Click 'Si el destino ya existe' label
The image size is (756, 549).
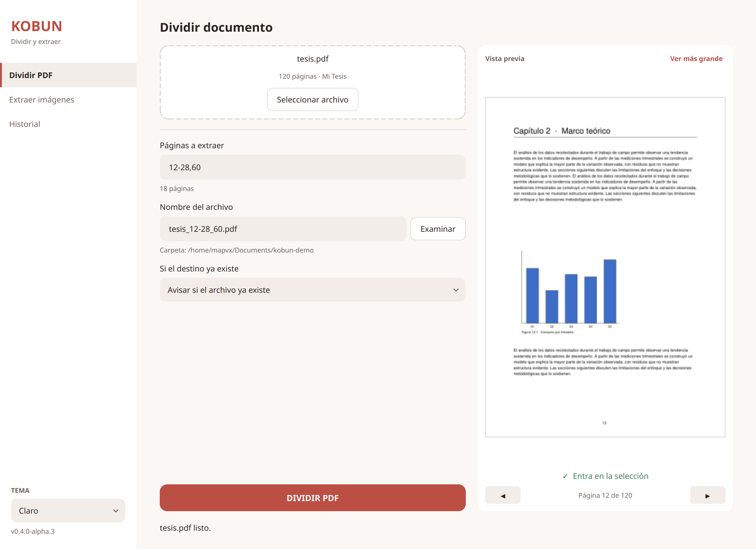[199, 269]
